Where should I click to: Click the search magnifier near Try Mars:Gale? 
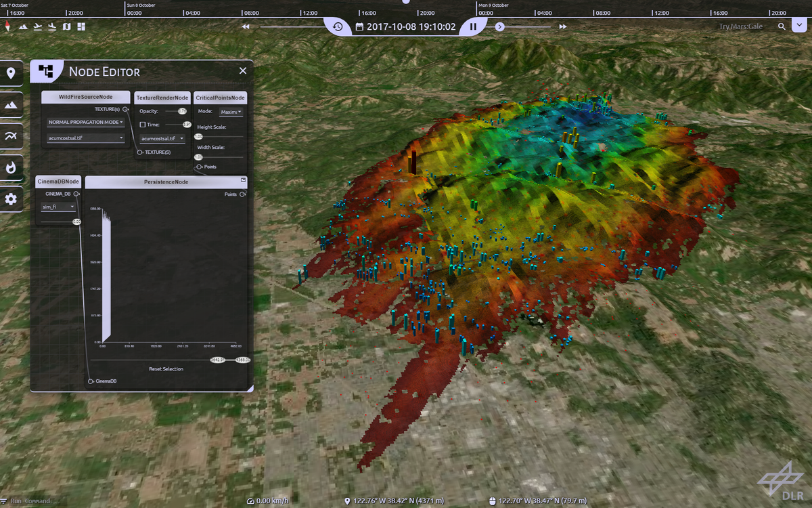(x=782, y=26)
